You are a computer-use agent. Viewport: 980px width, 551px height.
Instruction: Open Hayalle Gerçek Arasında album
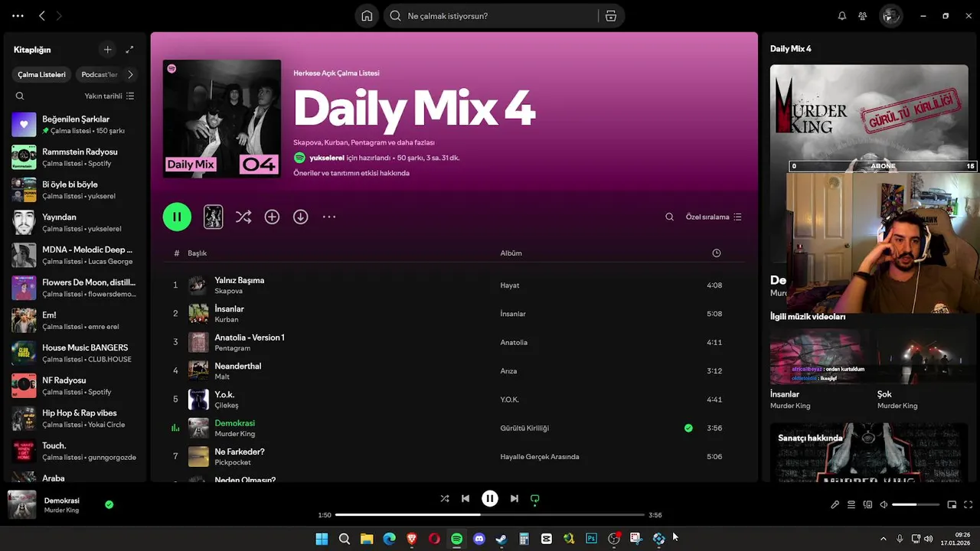tap(540, 457)
